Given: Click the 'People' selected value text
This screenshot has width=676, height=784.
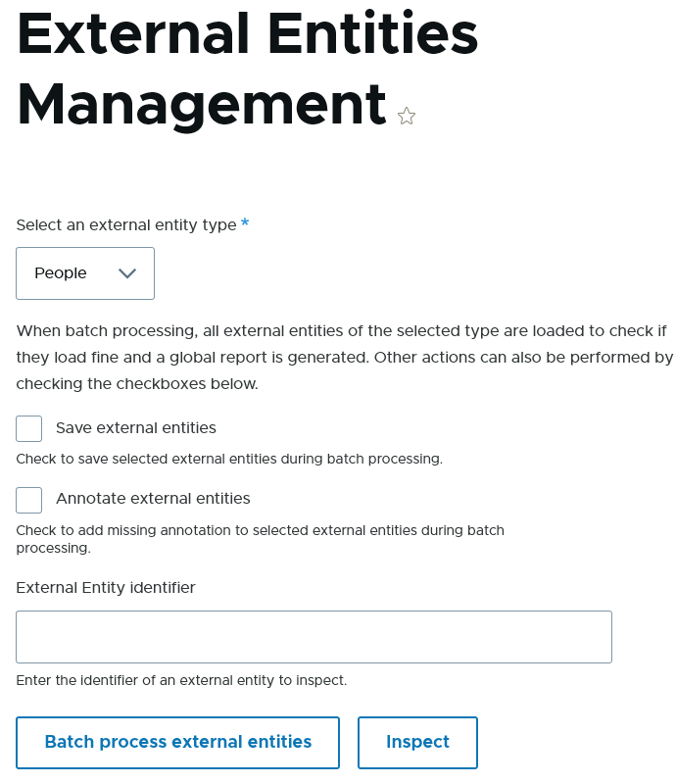Looking at the screenshot, I should [61, 273].
